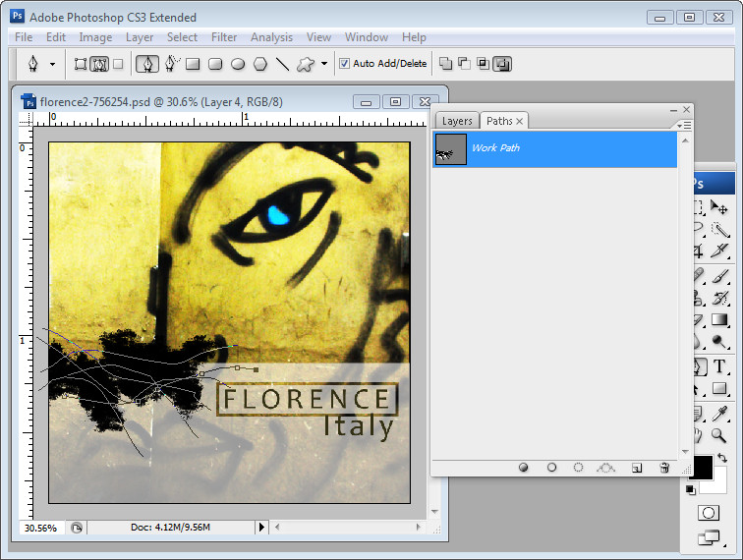Enable Add to path area mode
743x560 pixels.
coord(445,64)
